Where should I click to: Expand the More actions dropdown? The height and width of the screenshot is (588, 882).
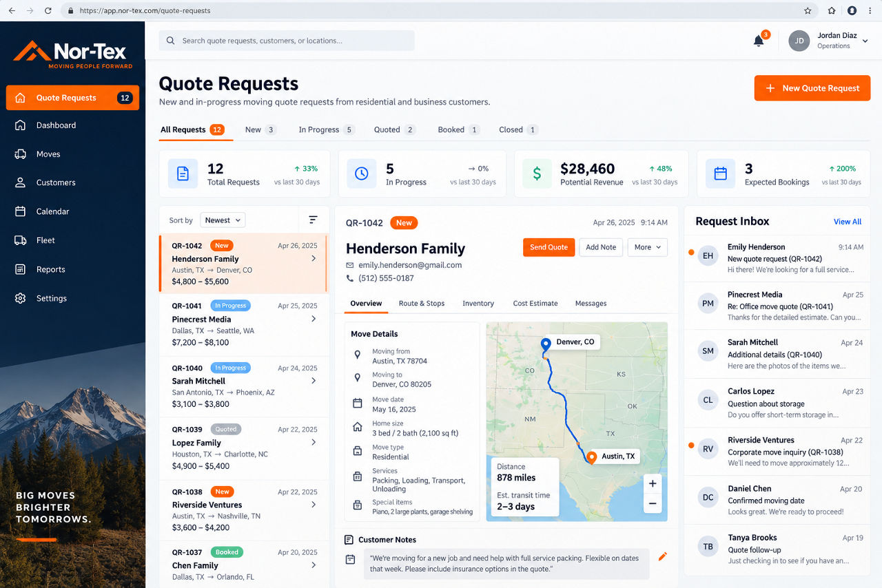click(x=647, y=247)
